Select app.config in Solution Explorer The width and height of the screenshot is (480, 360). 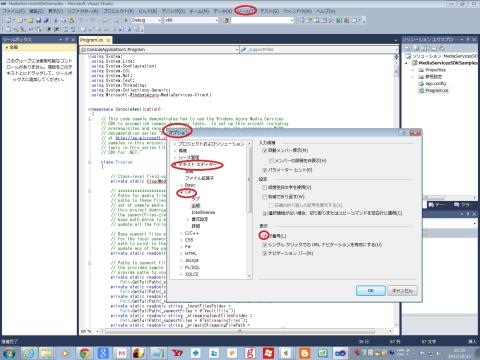(435, 84)
